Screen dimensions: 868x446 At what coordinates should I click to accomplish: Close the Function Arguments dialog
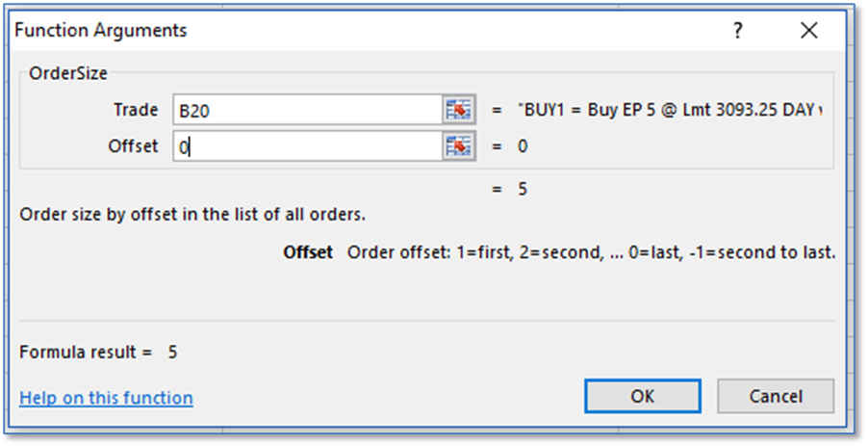click(x=808, y=31)
